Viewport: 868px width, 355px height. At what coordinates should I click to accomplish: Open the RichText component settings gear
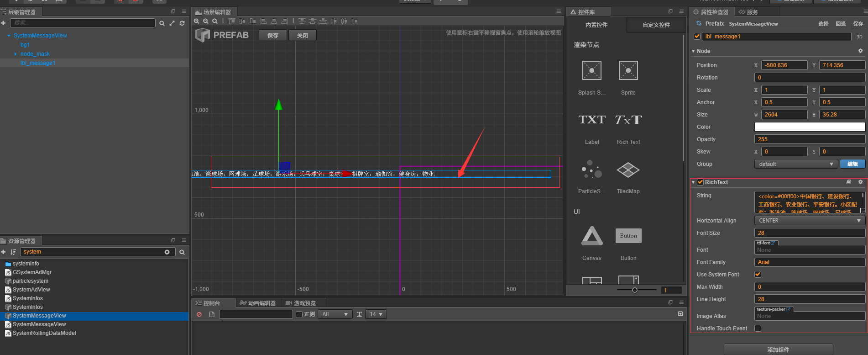pyautogui.click(x=860, y=182)
